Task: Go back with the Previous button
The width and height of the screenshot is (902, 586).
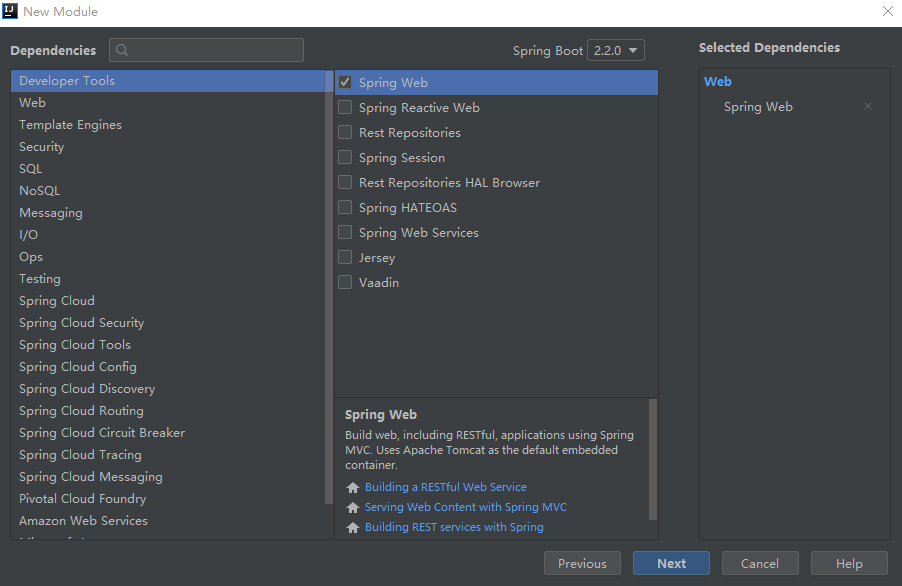Action: click(x=582, y=564)
